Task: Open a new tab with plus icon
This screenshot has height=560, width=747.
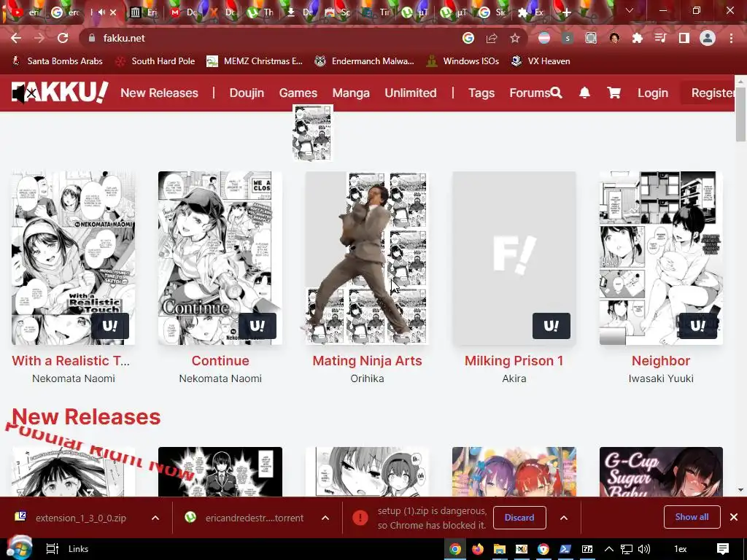Action: tap(566, 12)
